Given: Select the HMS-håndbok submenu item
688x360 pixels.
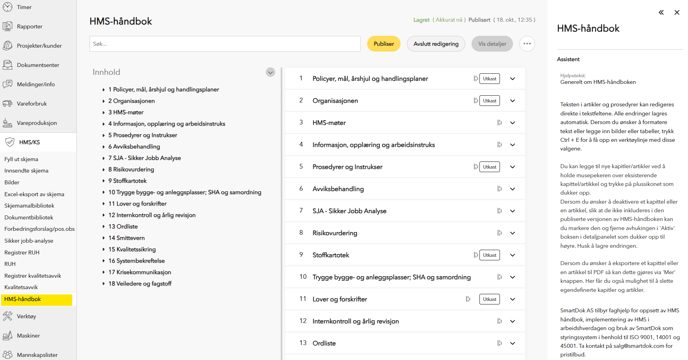Looking at the screenshot, I should [x=37, y=299].
